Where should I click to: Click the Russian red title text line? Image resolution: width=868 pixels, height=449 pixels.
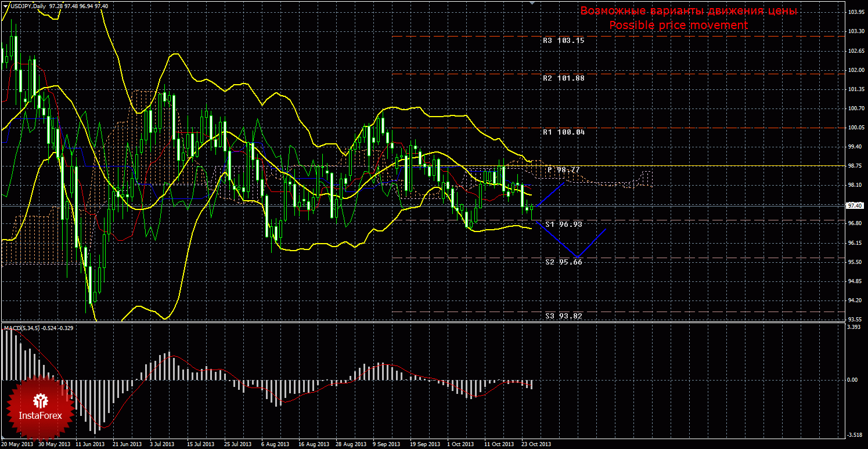click(688, 11)
